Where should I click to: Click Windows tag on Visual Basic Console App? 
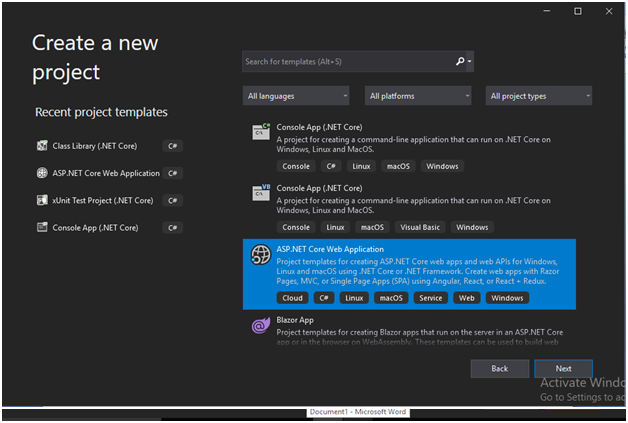tap(472, 227)
